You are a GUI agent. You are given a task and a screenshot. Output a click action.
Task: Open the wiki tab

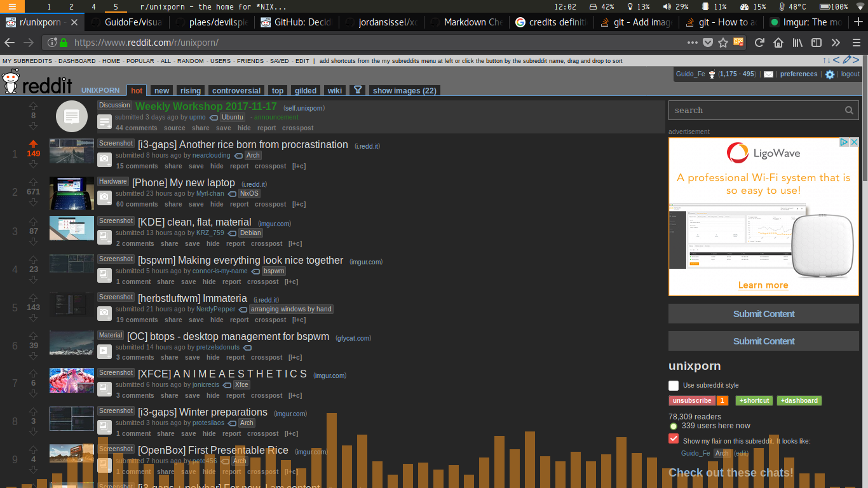335,90
